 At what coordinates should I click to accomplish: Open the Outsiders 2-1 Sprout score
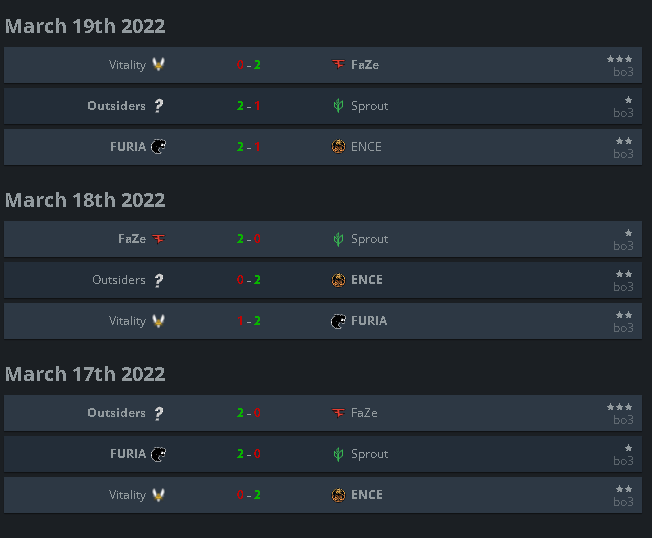[x=249, y=106]
